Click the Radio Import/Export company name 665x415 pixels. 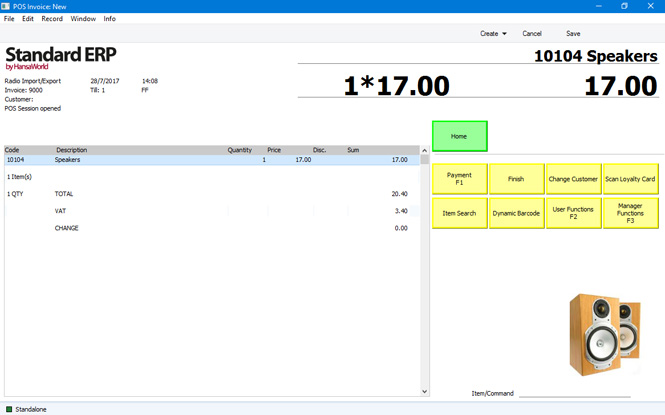[33, 81]
